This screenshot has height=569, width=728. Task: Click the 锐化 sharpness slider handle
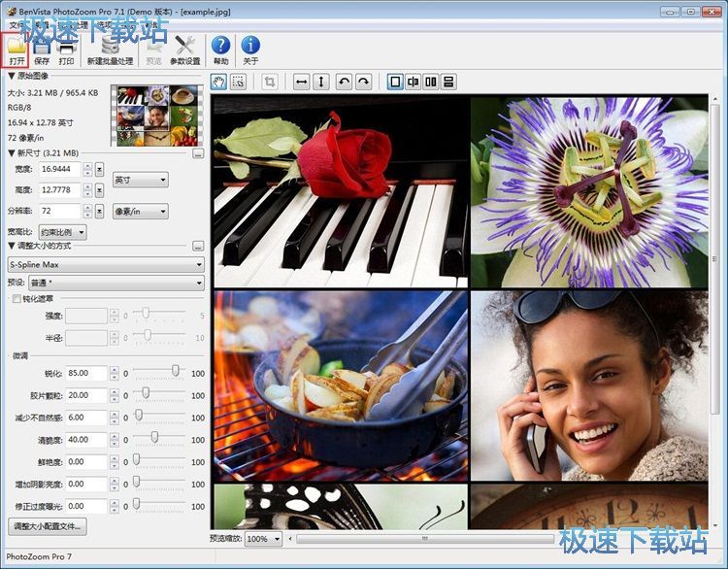tap(176, 370)
